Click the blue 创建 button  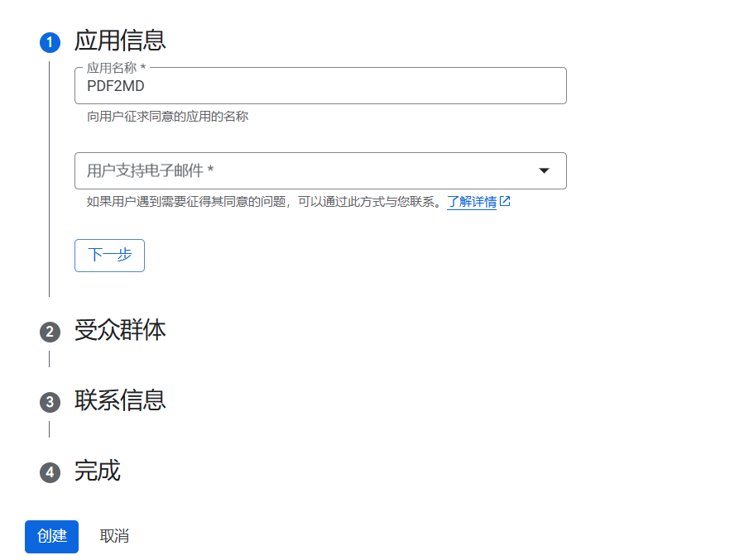tap(52, 537)
